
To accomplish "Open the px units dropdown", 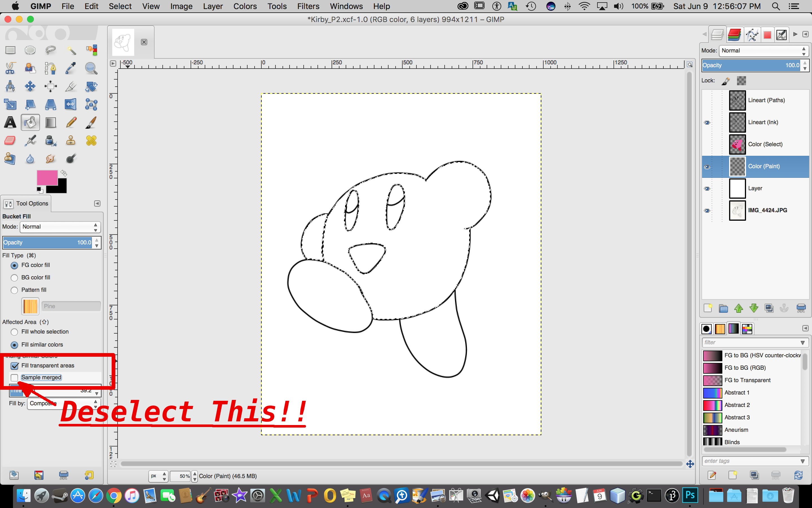I will coord(158,476).
